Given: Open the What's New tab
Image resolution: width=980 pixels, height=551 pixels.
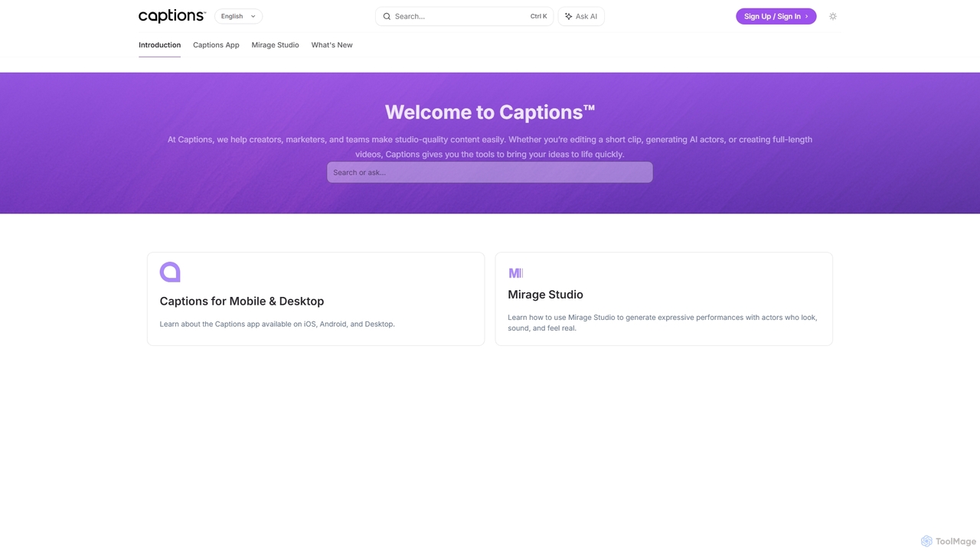Looking at the screenshot, I should pos(332,45).
